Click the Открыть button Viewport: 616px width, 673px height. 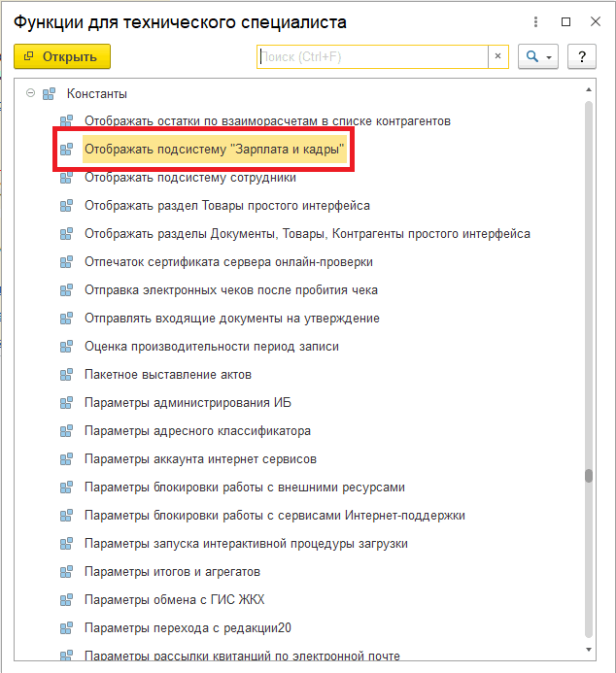(x=62, y=56)
